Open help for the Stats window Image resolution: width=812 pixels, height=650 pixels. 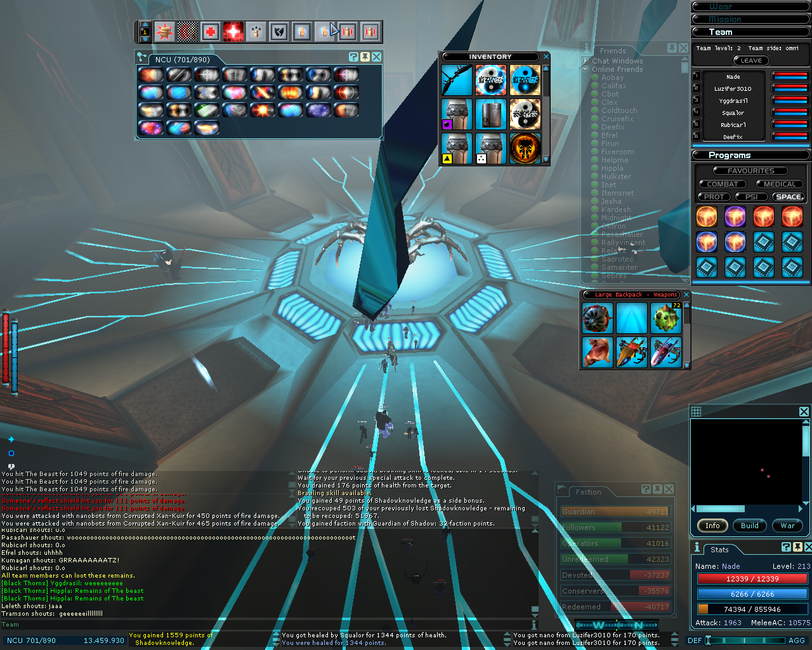(x=787, y=547)
